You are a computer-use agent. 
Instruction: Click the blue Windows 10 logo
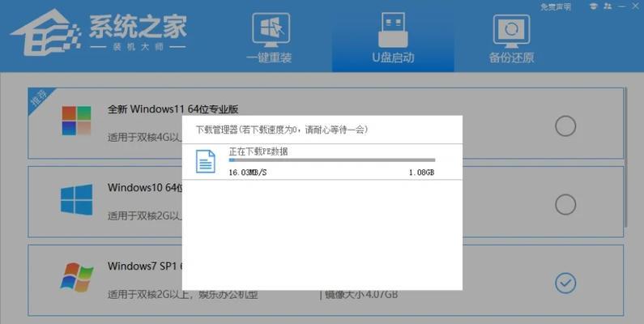click(77, 200)
